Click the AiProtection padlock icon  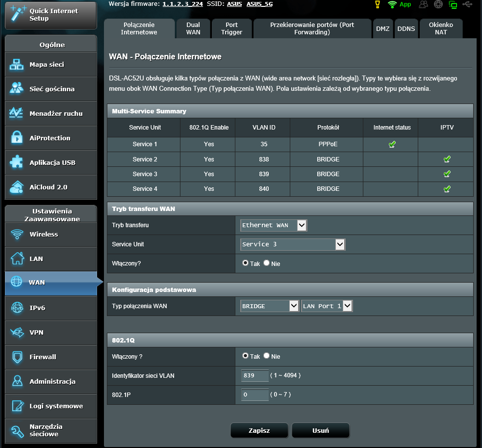coord(17,138)
